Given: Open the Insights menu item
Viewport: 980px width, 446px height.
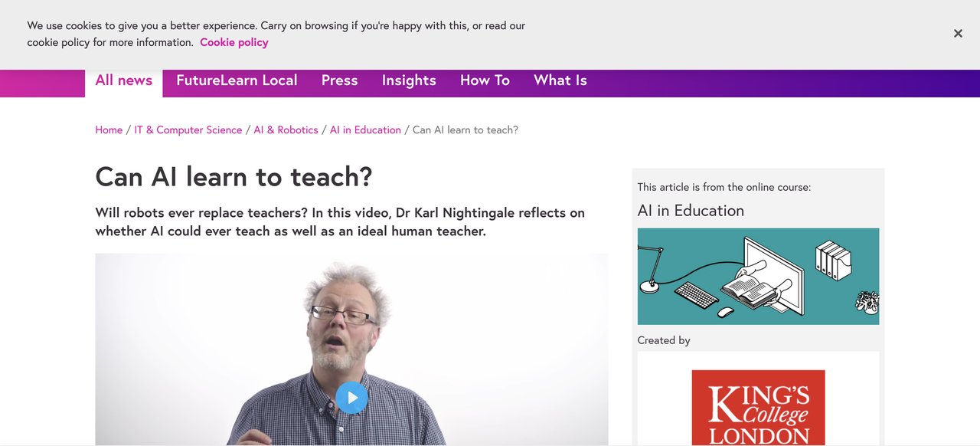Looking at the screenshot, I should [409, 80].
